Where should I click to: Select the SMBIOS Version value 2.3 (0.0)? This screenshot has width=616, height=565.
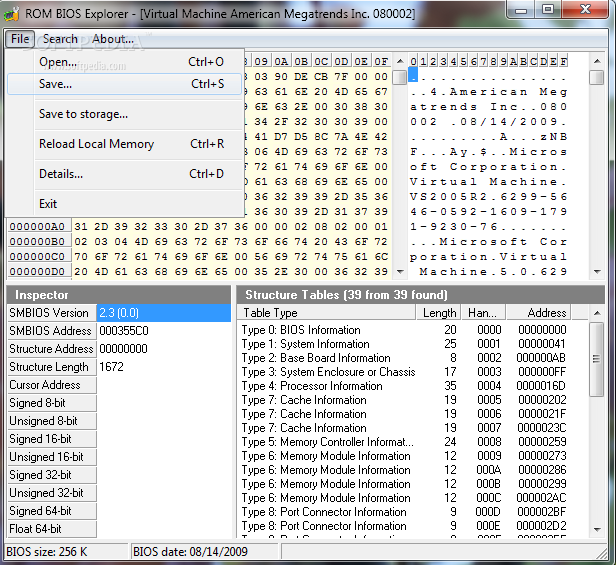click(163, 313)
